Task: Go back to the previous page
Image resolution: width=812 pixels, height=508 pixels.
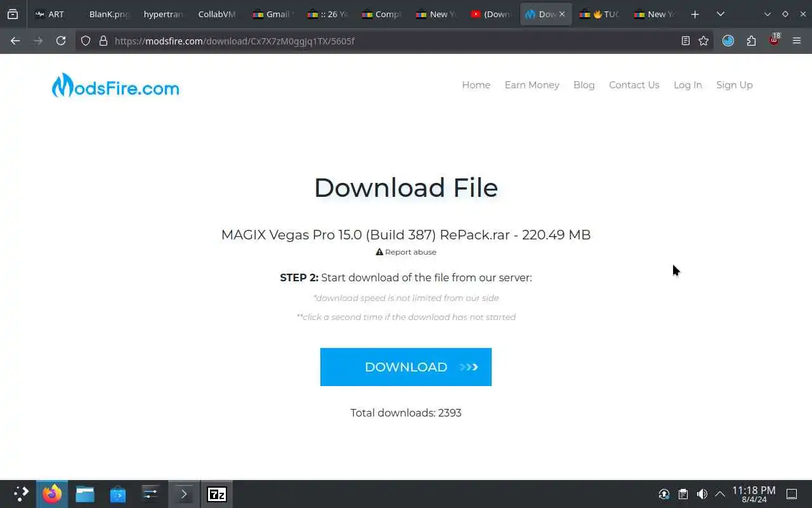Action: [x=15, y=41]
